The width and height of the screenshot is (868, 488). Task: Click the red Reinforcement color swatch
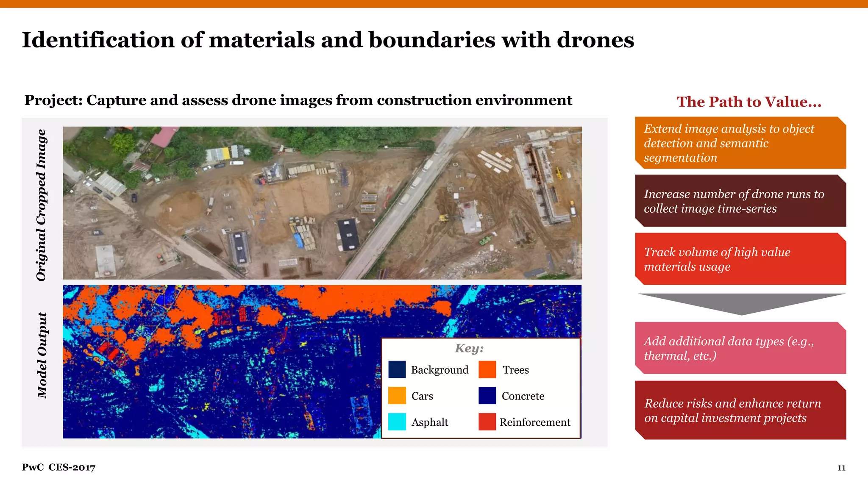pos(487,422)
